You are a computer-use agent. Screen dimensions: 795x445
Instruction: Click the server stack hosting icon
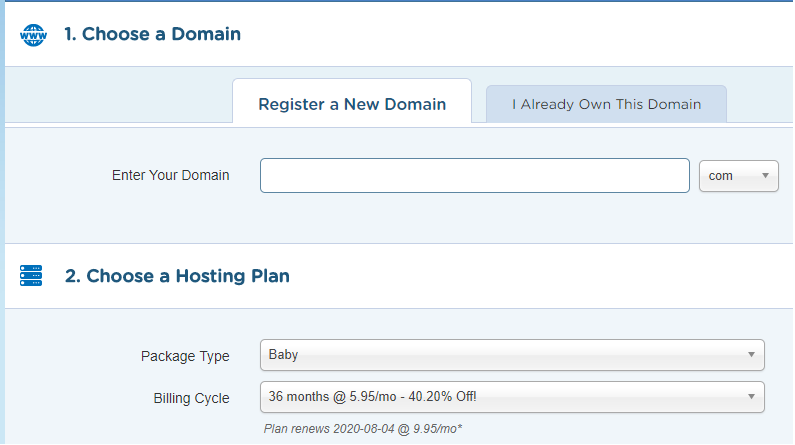[x=31, y=276]
